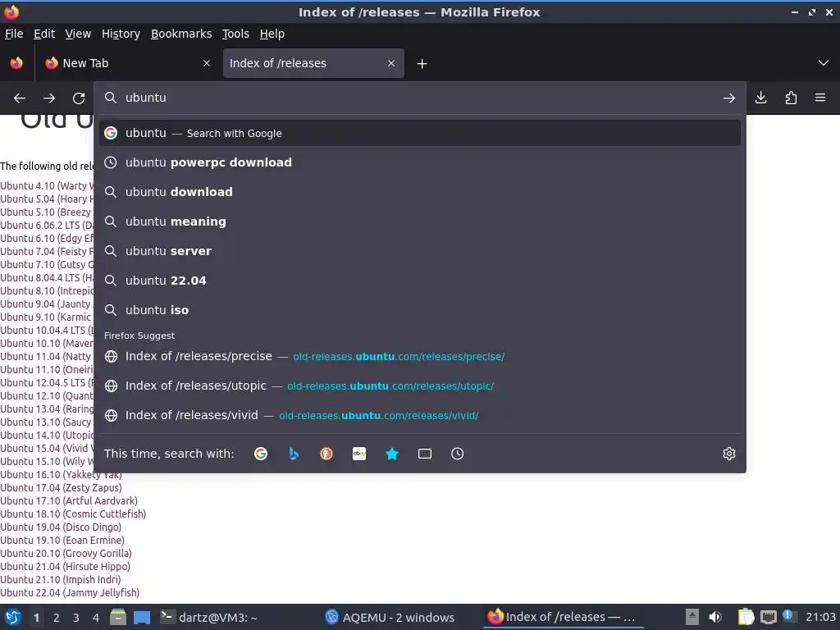The width and height of the screenshot is (840, 630).
Task: Open search settings gear icon
Action: click(x=729, y=454)
